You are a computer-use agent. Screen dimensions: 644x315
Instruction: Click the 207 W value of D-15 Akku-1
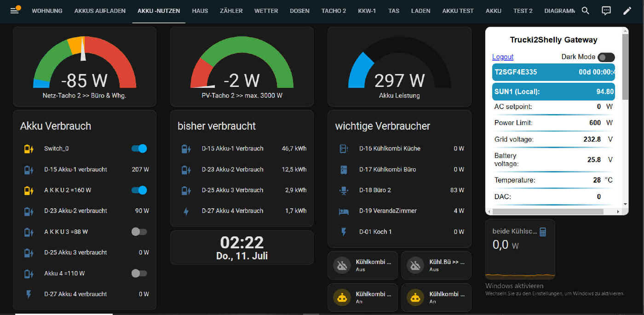tap(140, 169)
